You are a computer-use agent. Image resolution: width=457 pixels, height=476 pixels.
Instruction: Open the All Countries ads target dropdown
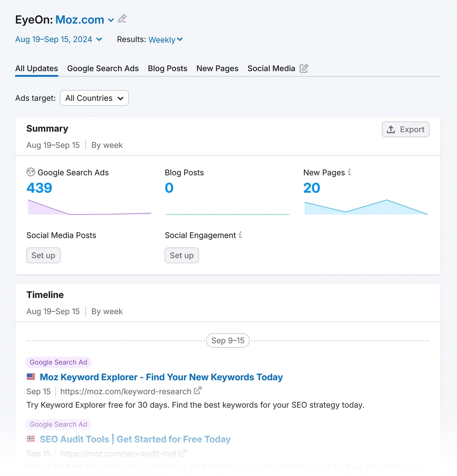point(94,98)
